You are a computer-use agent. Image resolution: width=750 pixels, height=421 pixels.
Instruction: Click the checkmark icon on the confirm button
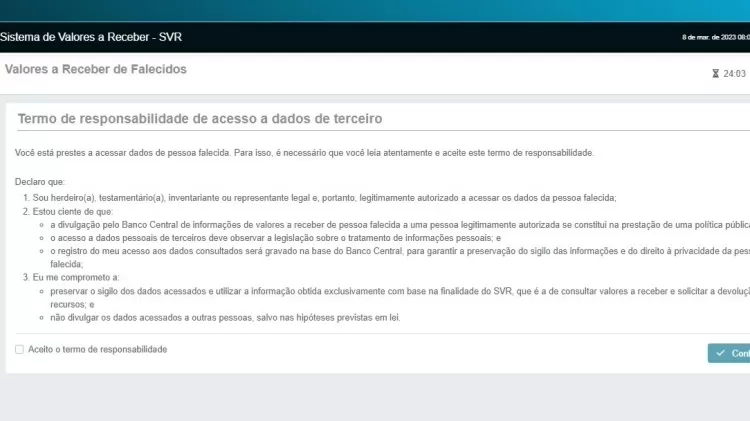tap(720, 353)
